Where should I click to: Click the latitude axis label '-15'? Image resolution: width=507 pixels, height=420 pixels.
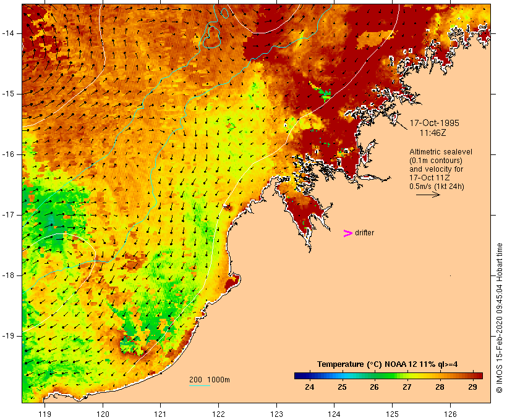8,94
